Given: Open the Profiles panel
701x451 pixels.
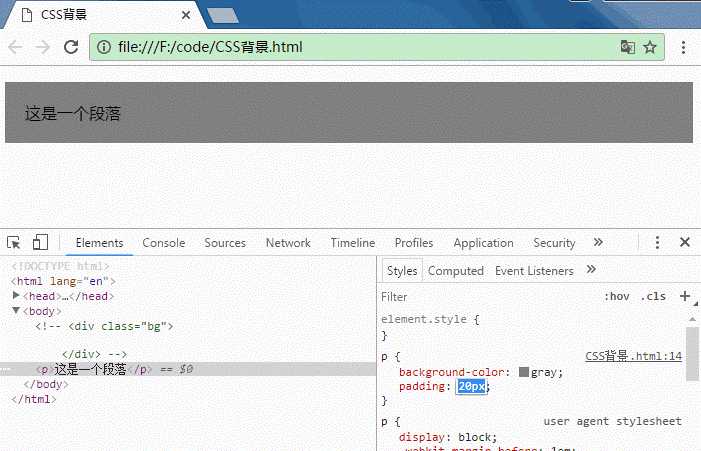Looking at the screenshot, I should 414,243.
